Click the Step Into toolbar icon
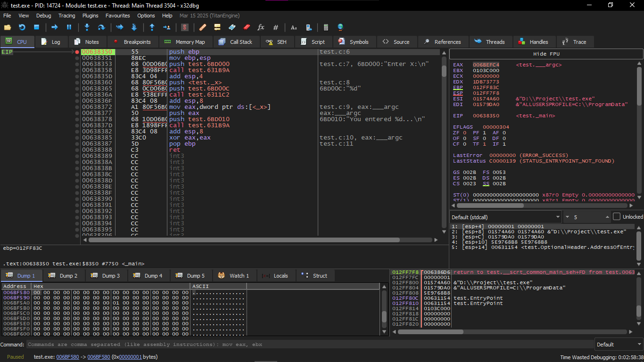Viewport: 644px width, 362px height. coord(87,27)
